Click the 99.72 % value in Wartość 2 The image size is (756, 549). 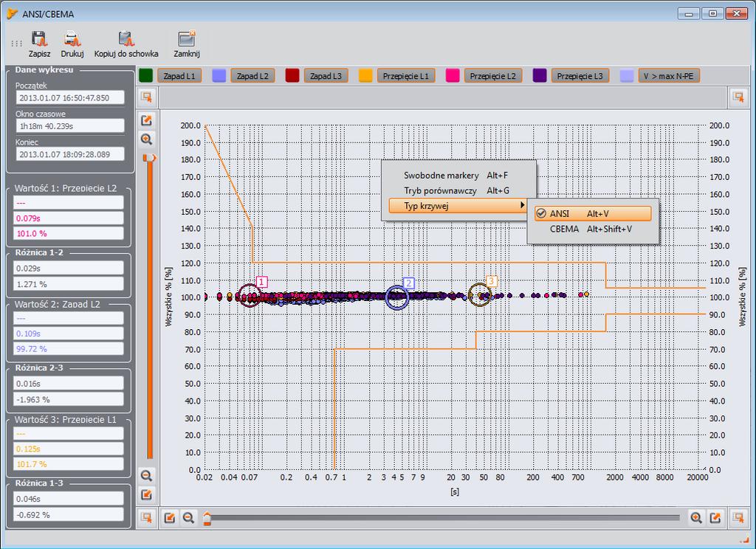point(69,348)
